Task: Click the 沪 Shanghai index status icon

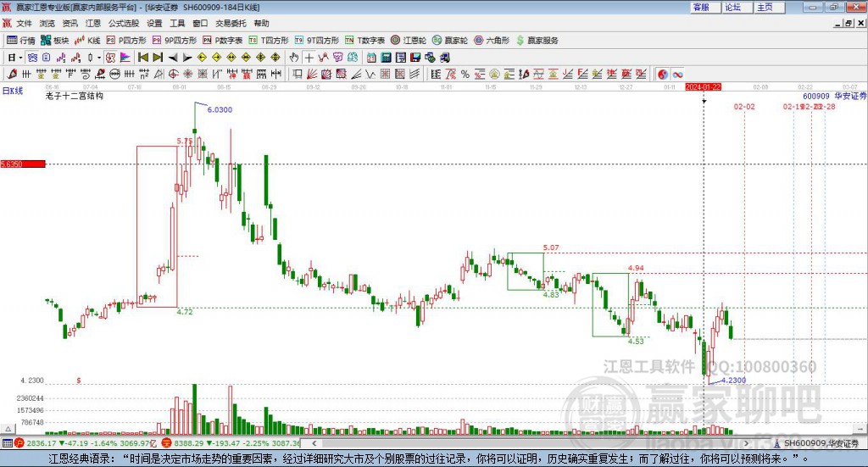Action: (19, 443)
